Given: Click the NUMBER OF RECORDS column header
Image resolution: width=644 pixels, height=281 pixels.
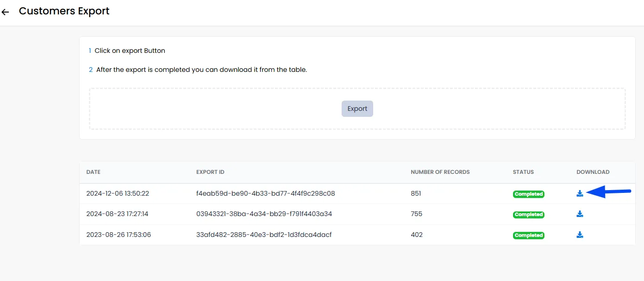Looking at the screenshot, I should (440, 172).
